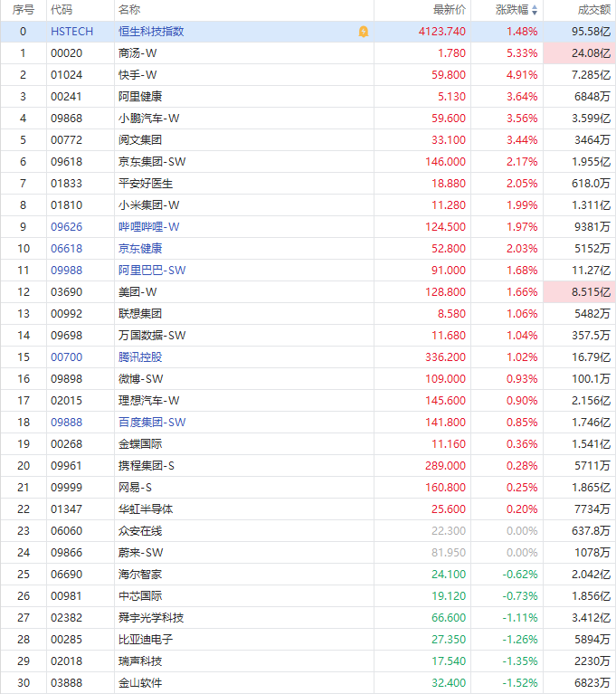Viewport: 616px width, 694px height.
Task: Click the 95.58亿 turnover value
Action: click(592, 32)
